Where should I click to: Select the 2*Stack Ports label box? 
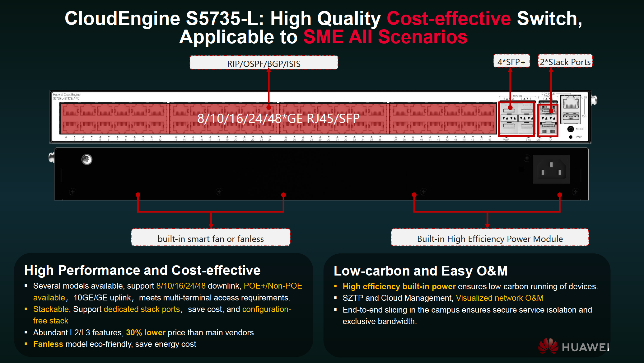[565, 61]
